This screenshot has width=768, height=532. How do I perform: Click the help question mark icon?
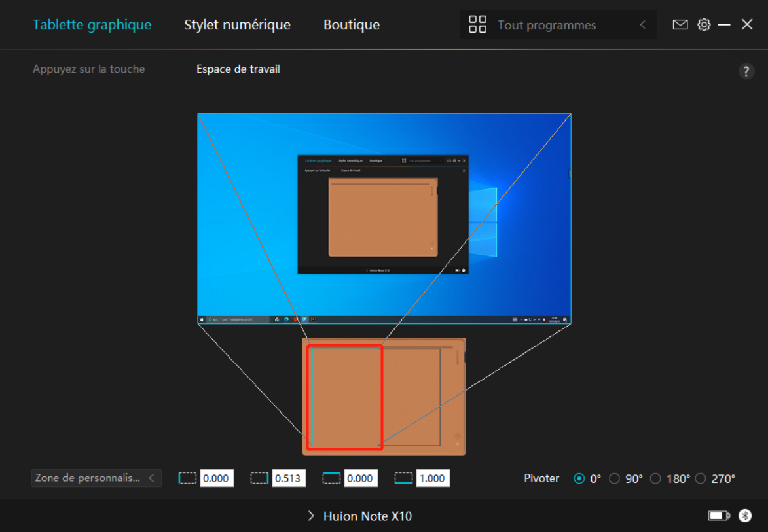746,72
